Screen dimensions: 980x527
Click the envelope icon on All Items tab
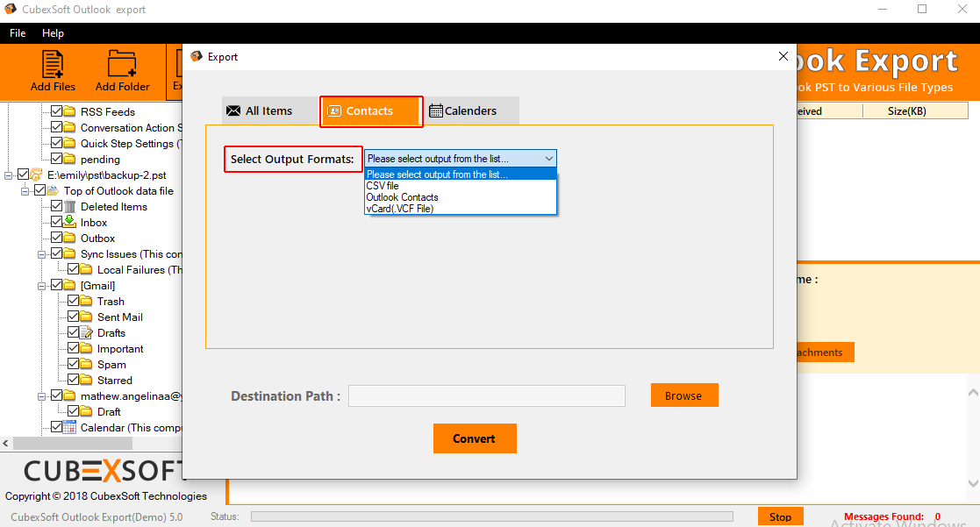[x=233, y=111]
